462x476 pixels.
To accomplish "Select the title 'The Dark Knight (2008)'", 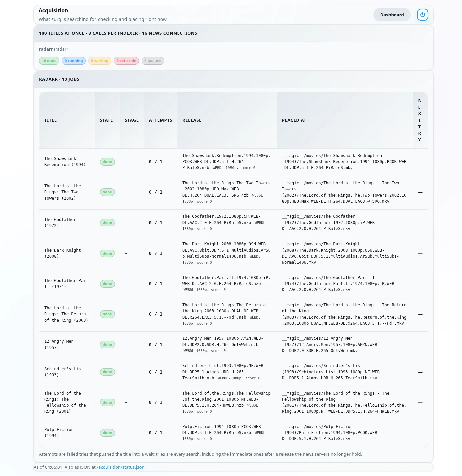I will pos(63,253).
